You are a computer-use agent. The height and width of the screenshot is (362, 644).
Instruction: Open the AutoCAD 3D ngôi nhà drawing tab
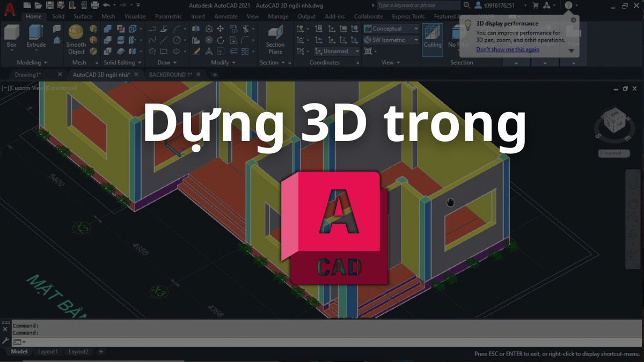(x=102, y=75)
